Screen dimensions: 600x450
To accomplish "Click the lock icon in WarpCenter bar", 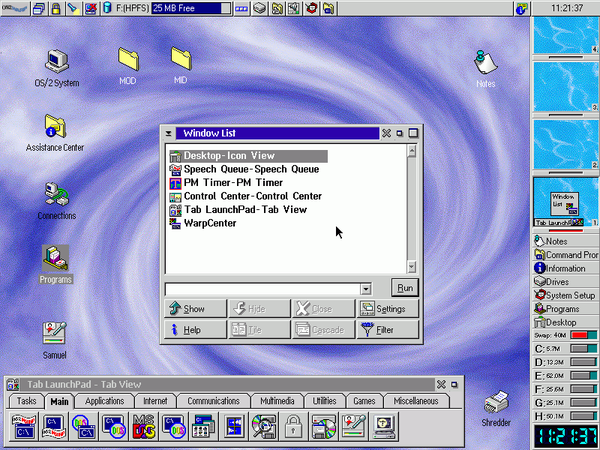I will 56,9.
